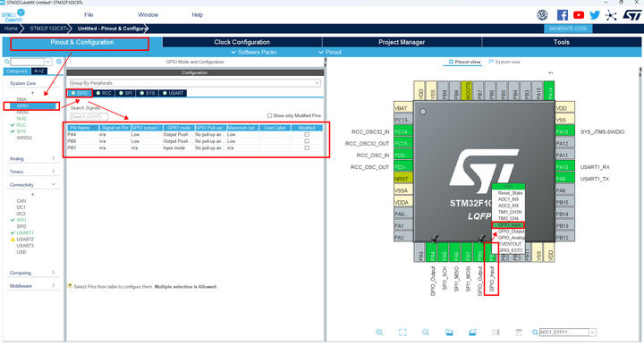Expand the Analog category

(x=32, y=158)
